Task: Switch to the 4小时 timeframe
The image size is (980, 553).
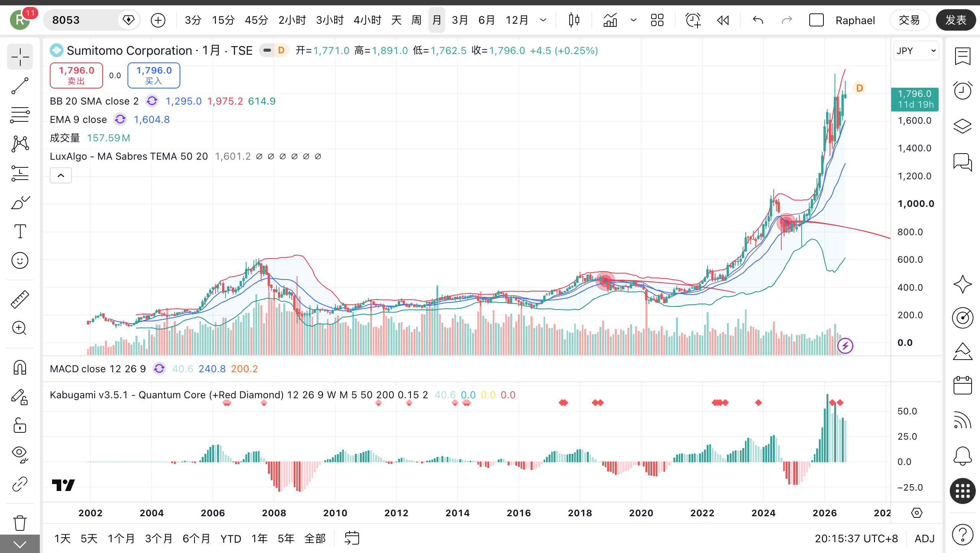Action: tap(367, 20)
